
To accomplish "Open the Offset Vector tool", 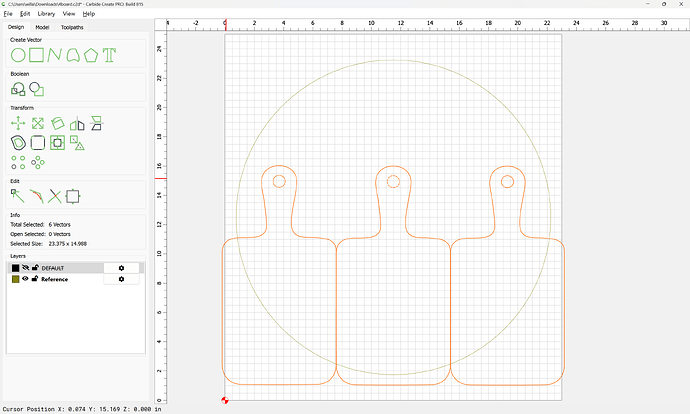I will pyautogui.click(x=18, y=143).
